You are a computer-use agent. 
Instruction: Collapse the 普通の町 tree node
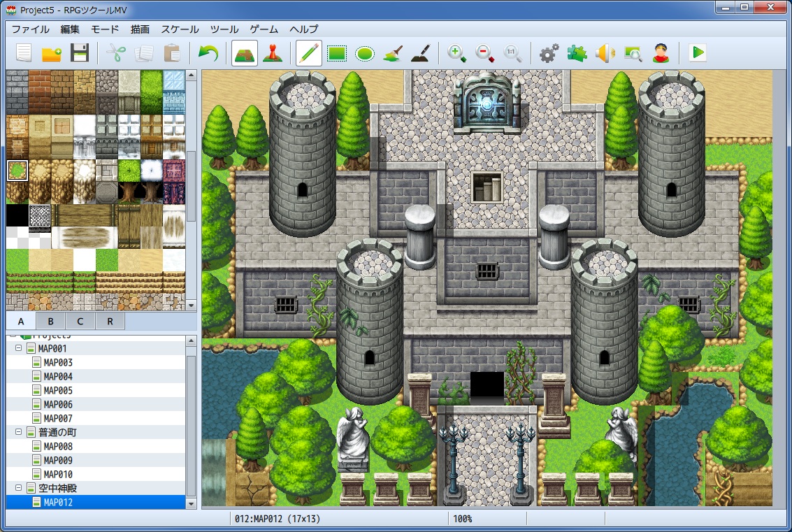tap(19, 432)
